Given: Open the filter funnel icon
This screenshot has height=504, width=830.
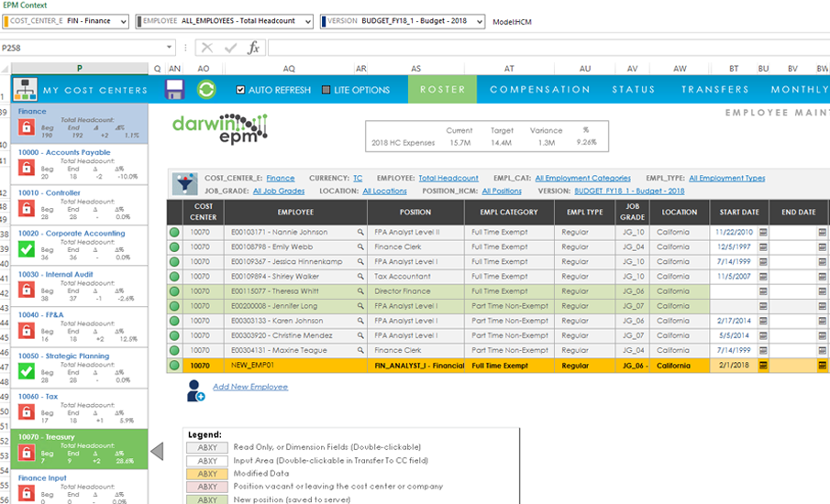Looking at the screenshot, I should [x=184, y=184].
